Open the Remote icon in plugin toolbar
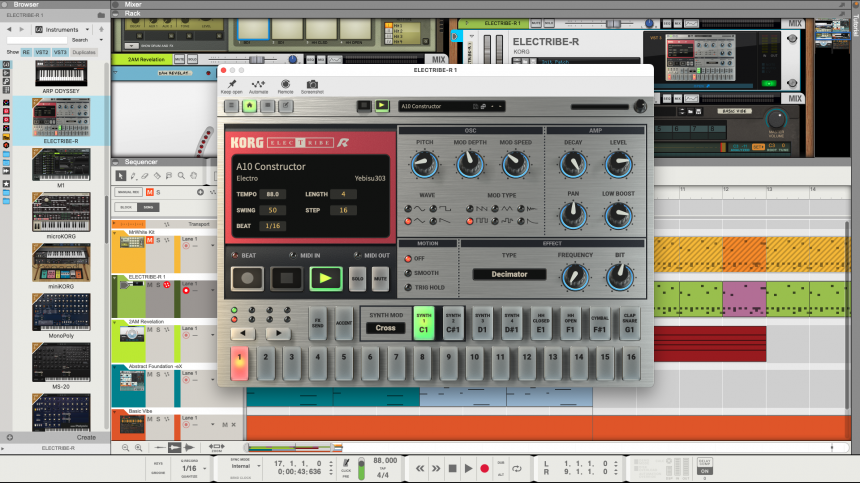The image size is (860, 483). (x=285, y=84)
